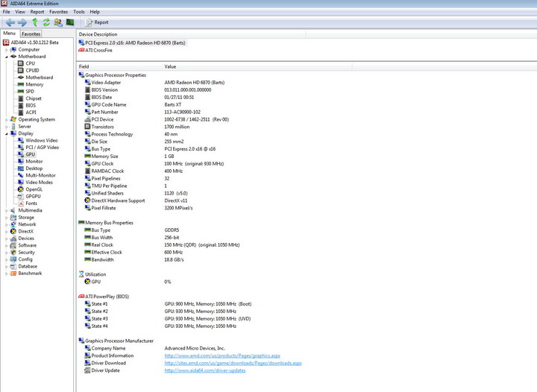Open the Favorites menu
This screenshot has height=392, width=537.
[59, 12]
